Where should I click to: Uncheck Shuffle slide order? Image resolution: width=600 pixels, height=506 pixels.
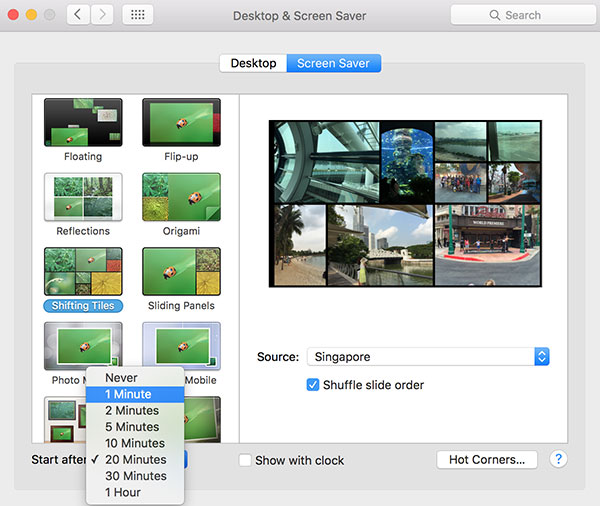[x=315, y=385]
